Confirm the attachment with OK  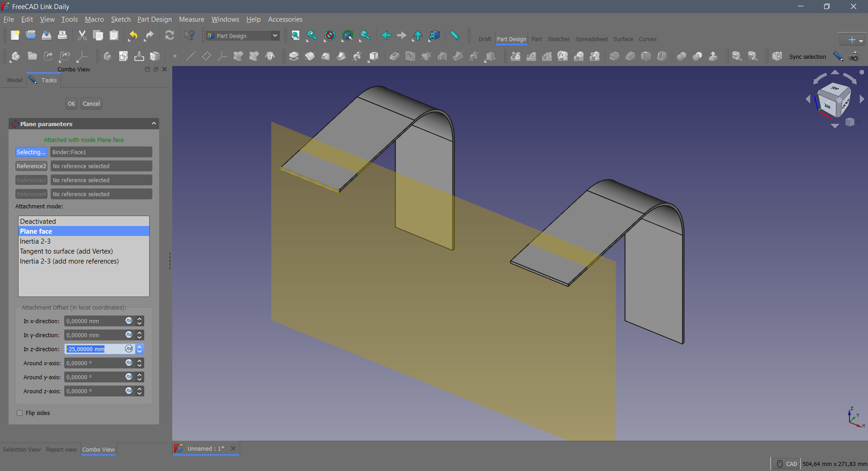[x=71, y=104]
